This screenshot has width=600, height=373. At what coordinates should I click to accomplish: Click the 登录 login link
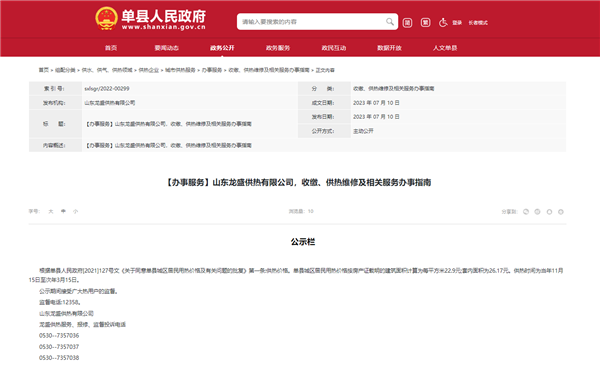click(457, 23)
